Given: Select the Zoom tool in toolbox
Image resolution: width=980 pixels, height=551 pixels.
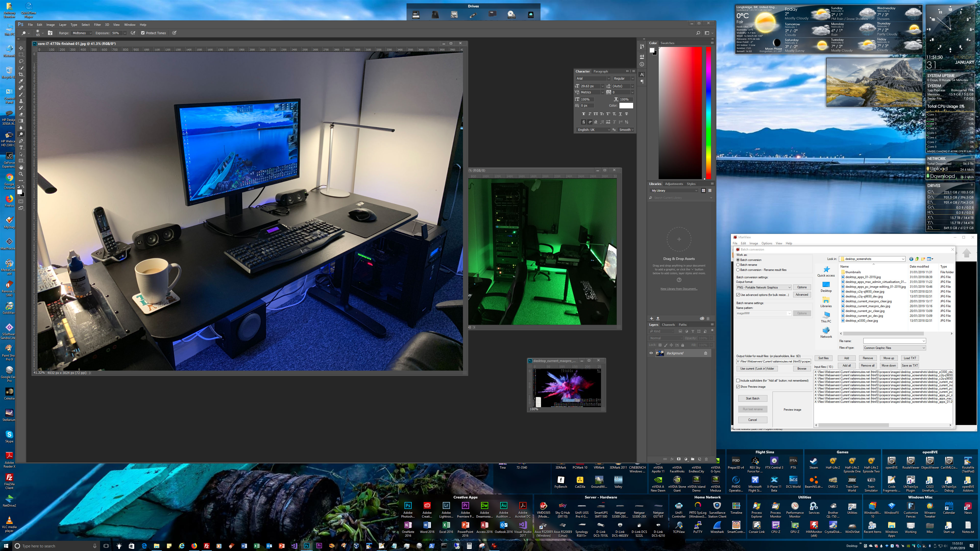Looking at the screenshot, I should [x=21, y=174].
